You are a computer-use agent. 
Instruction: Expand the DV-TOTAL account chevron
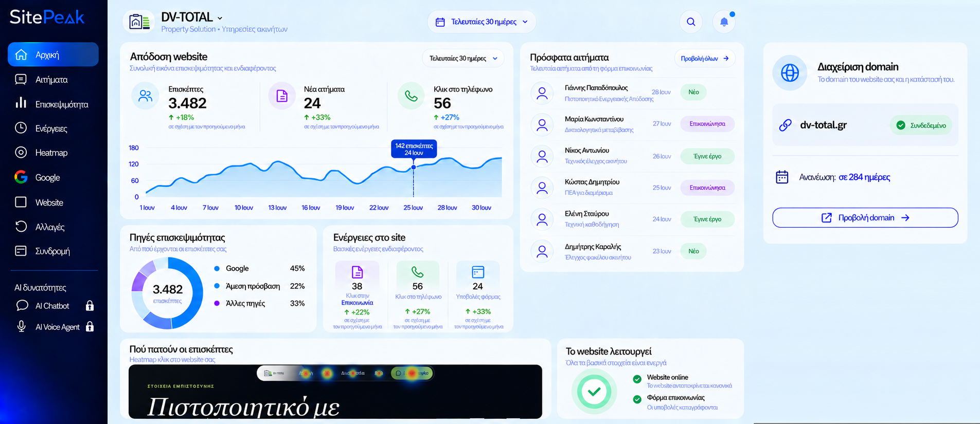click(220, 18)
